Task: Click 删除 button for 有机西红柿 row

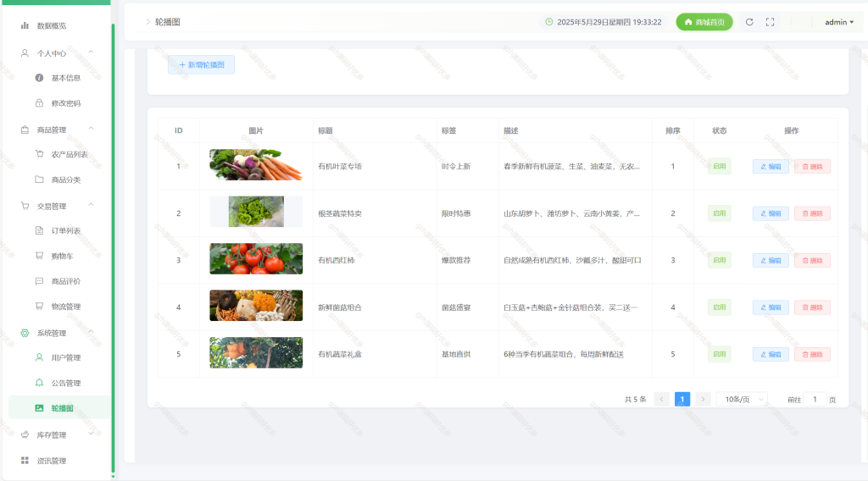Action: 812,261
